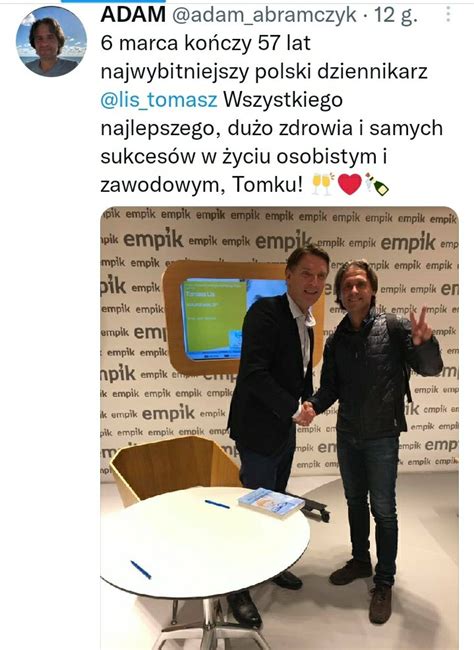Click the green screen in the photo
This screenshot has width=474, height=650.
pyautogui.click(x=213, y=318)
